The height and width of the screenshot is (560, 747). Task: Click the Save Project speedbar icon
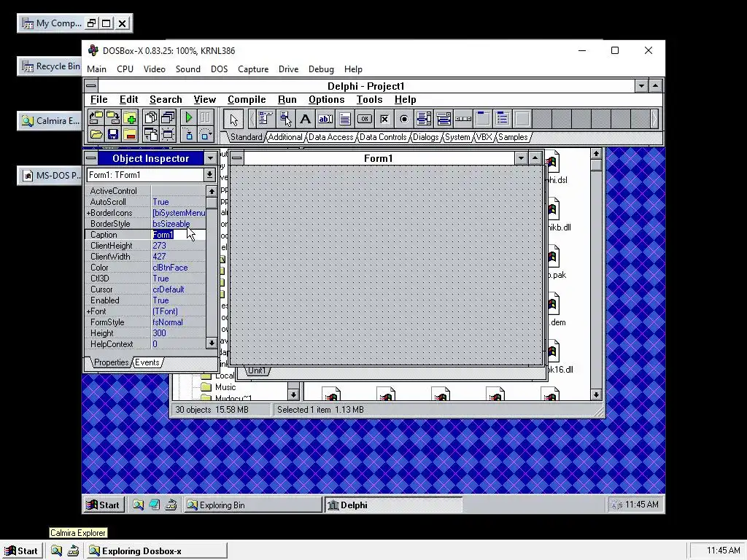[x=113, y=117]
